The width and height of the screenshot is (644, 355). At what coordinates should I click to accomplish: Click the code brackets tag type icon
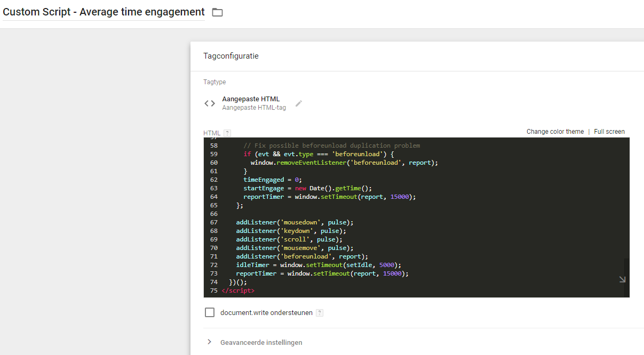click(x=210, y=103)
